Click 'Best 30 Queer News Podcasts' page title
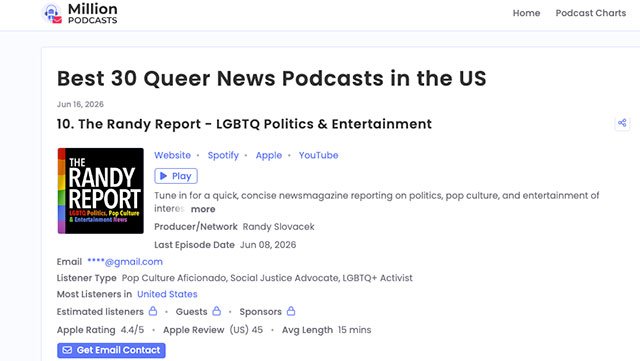 pyautogui.click(x=271, y=78)
